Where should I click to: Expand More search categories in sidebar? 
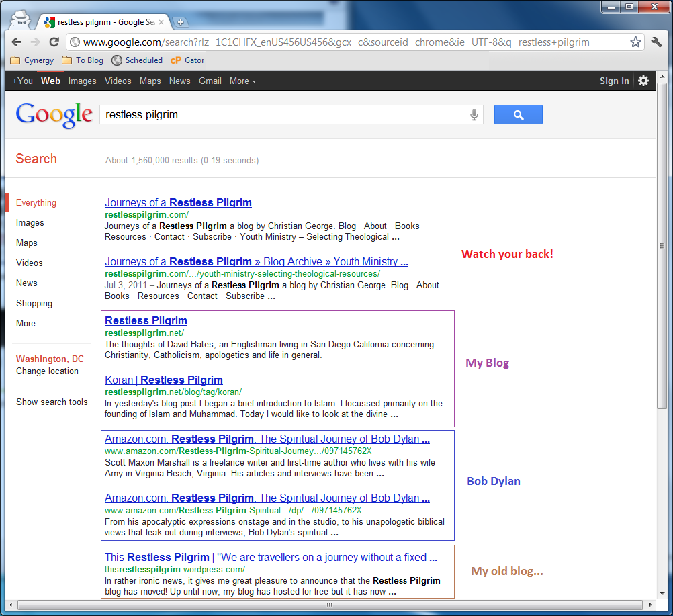pos(26,323)
